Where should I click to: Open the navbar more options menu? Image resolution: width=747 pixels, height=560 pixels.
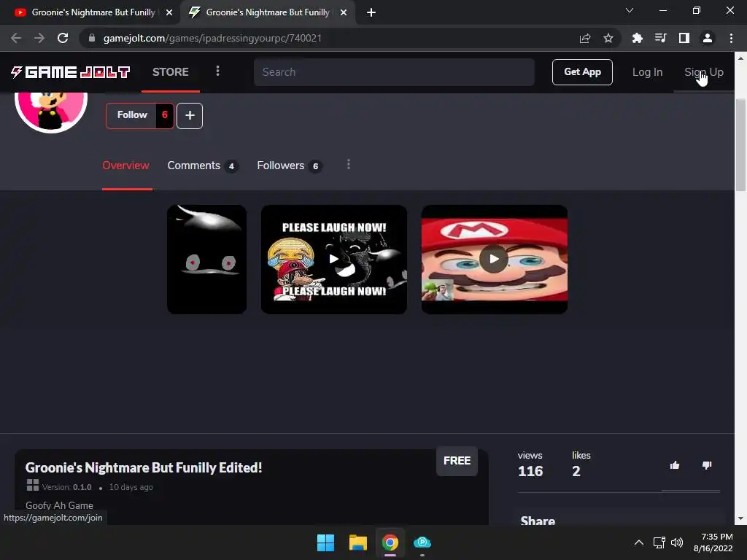pos(217,71)
